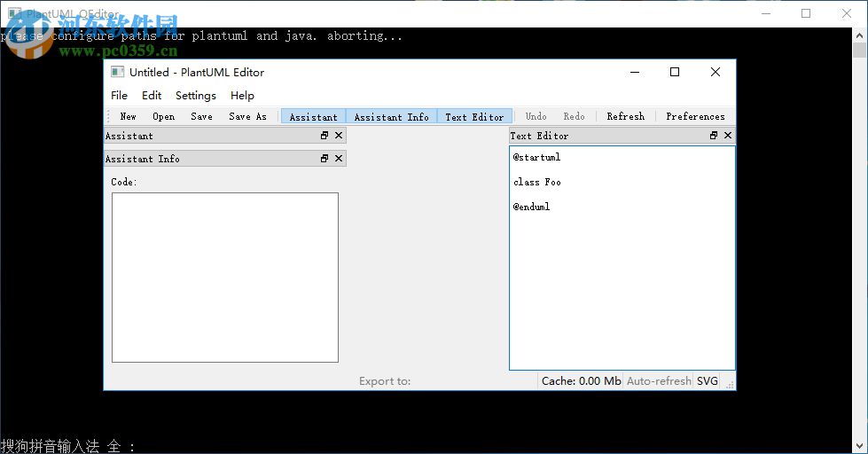
Task: Click the Export to: status label
Action: click(385, 381)
